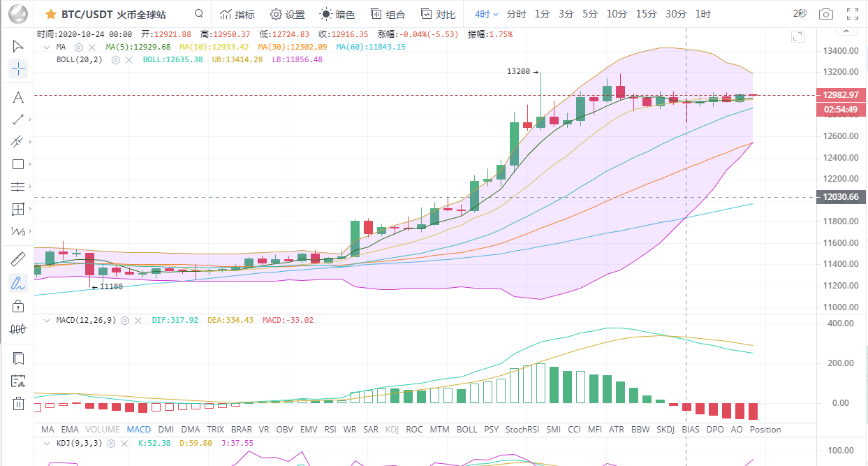Toggle the 暗色 dark theme
Viewport: 868px width, 466px height.
click(337, 14)
